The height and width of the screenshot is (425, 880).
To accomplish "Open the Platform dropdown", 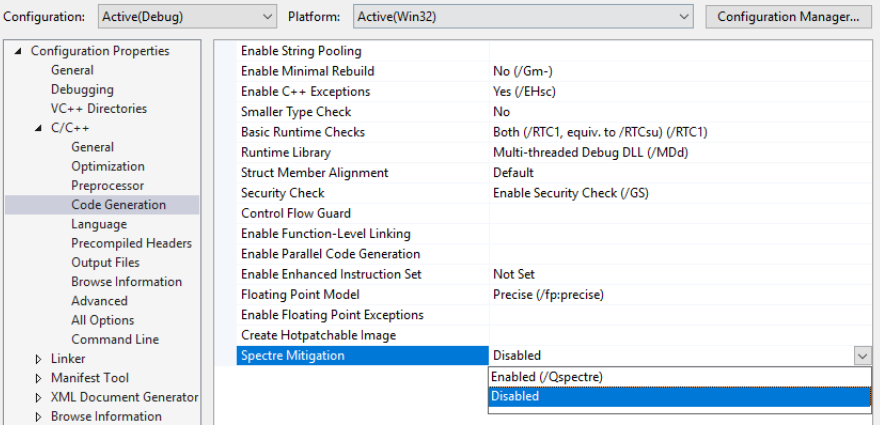I will [x=524, y=17].
